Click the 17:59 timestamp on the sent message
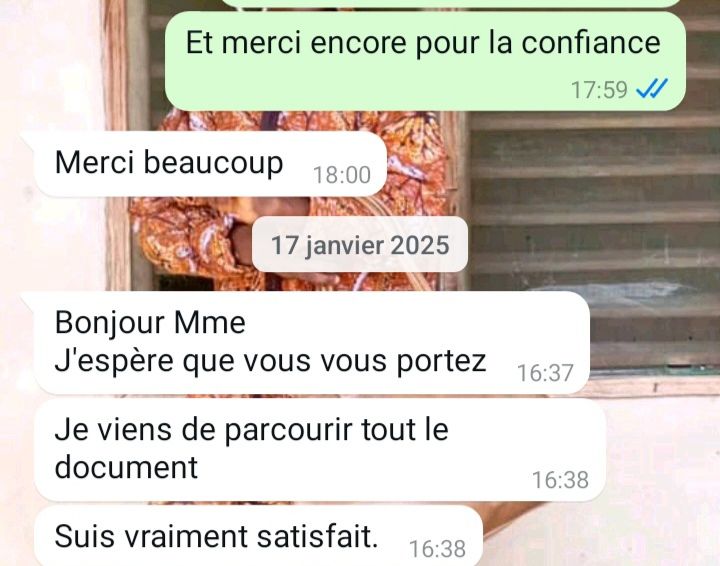The image size is (720, 566). tap(599, 90)
